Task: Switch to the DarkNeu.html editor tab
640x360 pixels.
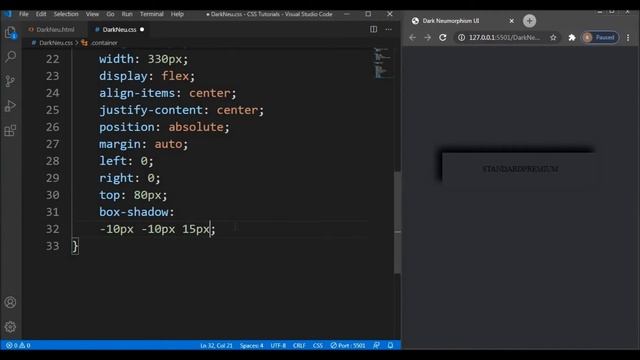Action: 55,29
